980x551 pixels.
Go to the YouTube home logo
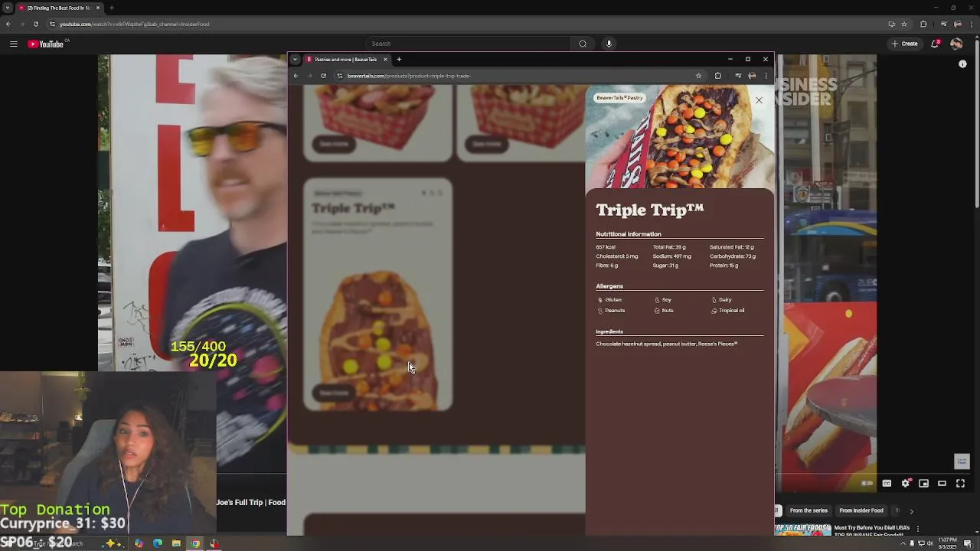(46, 44)
